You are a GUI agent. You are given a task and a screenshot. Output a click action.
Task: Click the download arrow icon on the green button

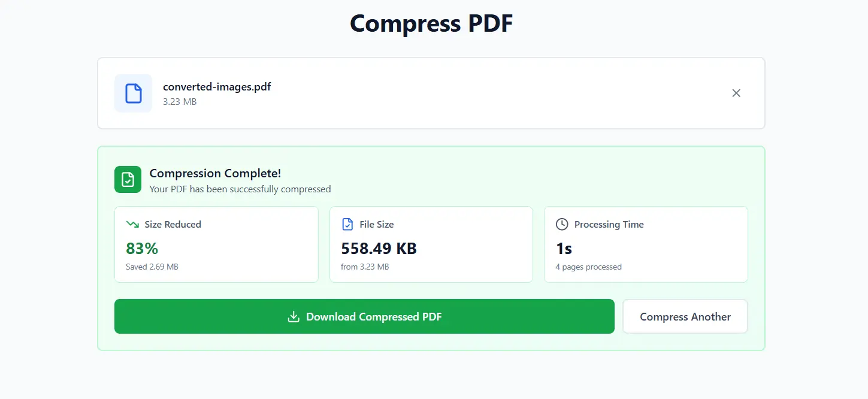pyautogui.click(x=294, y=316)
